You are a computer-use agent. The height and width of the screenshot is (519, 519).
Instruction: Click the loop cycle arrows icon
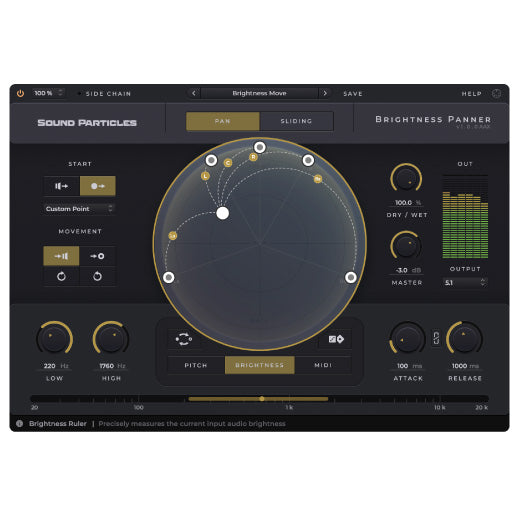click(x=184, y=339)
